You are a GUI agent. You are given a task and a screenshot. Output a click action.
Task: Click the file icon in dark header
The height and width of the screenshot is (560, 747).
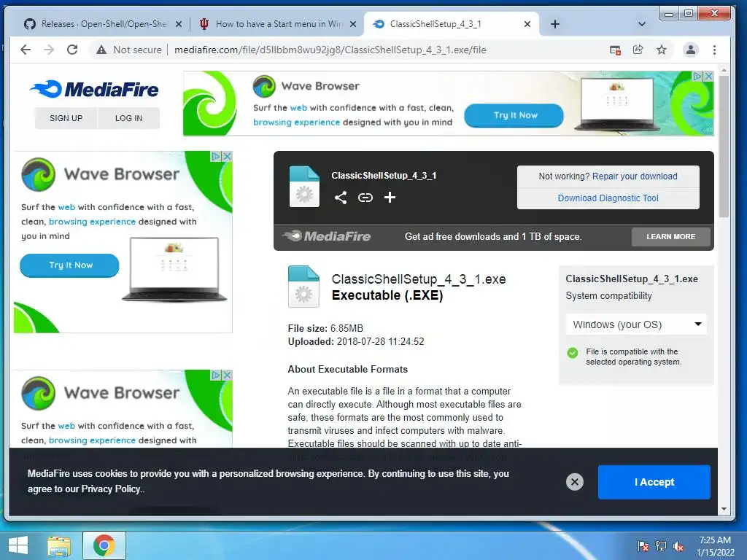click(304, 186)
